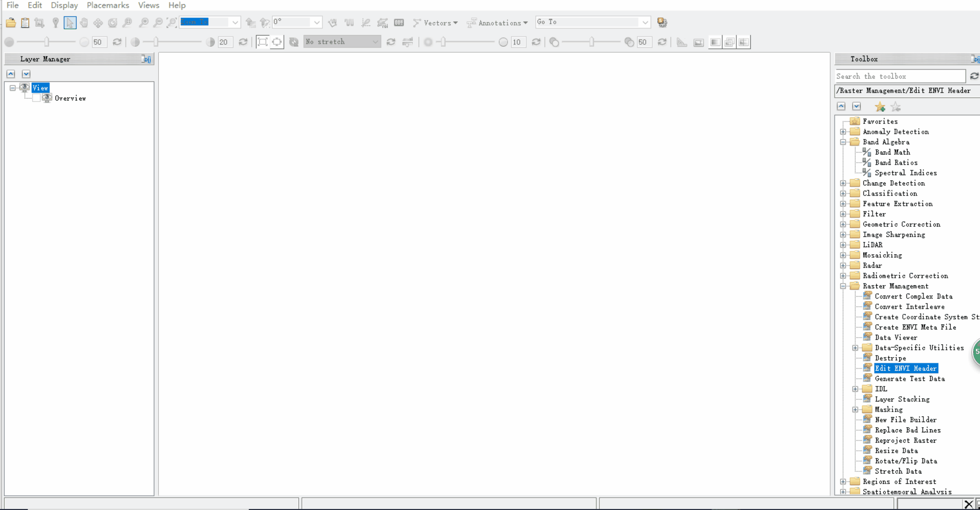Toggle the blend view icon
Viewport: 980px width, 510px height.
[715, 42]
